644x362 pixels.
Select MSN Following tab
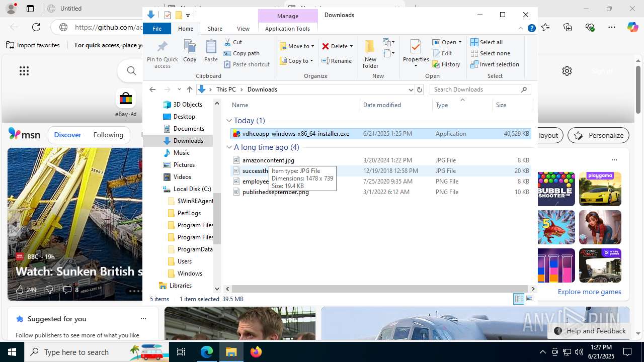[x=108, y=135]
